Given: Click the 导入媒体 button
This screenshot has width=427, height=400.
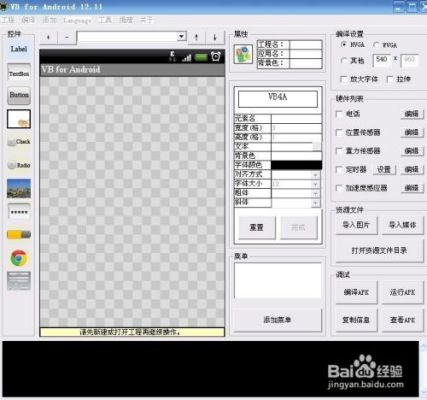Looking at the screenshot, I should (403, 225).
